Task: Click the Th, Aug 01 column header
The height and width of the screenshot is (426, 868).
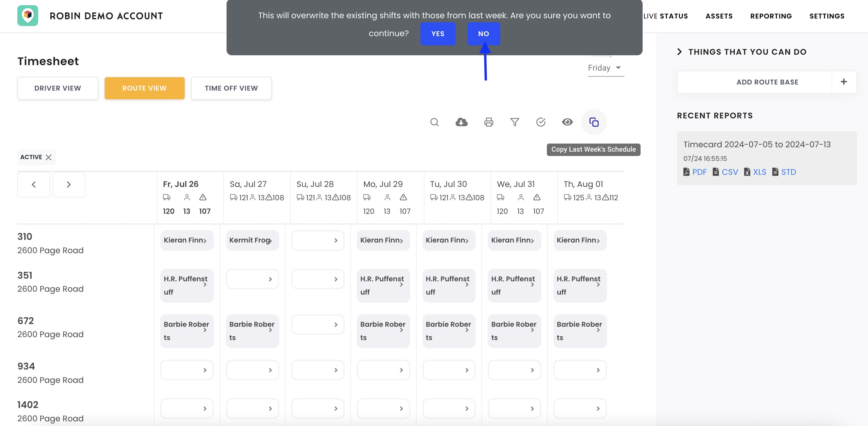Action: pos(583,184)
